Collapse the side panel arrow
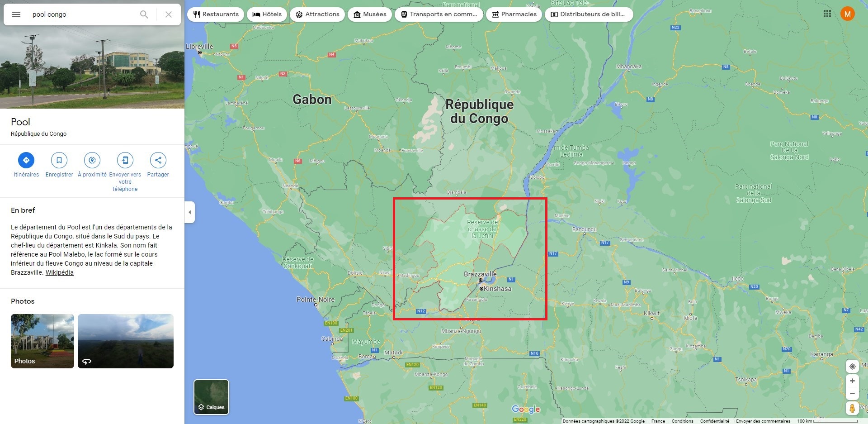 click(190, 212)
